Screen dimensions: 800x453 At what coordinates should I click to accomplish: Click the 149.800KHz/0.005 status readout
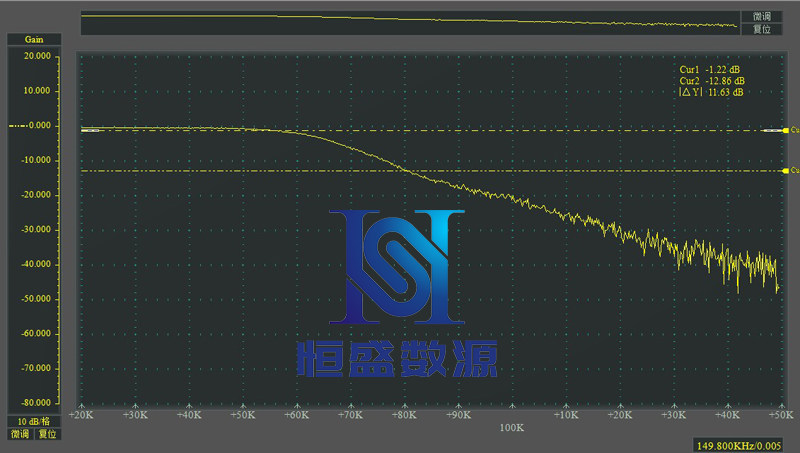(738, 446)
